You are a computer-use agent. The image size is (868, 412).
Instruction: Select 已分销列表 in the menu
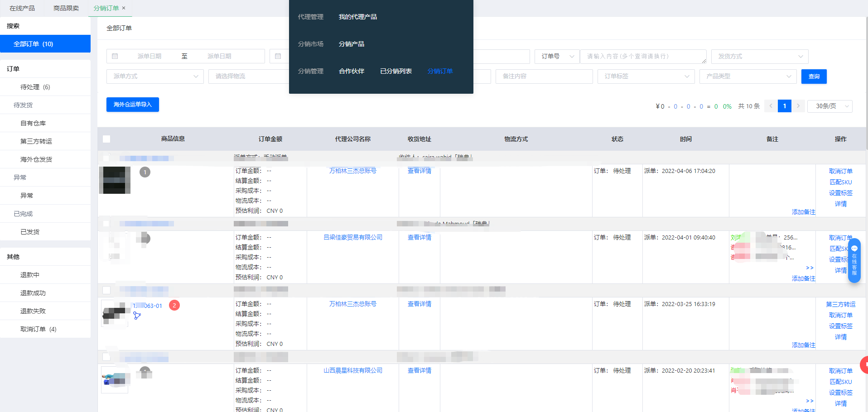(396, 71)
